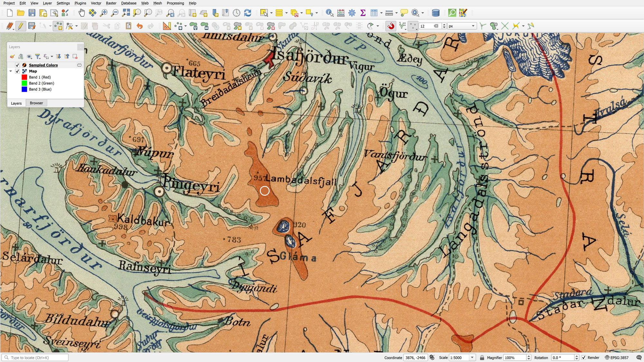
Task: Open the Temporal Controller clock icon
Action: pyautogui.click(x=237, y=13)
